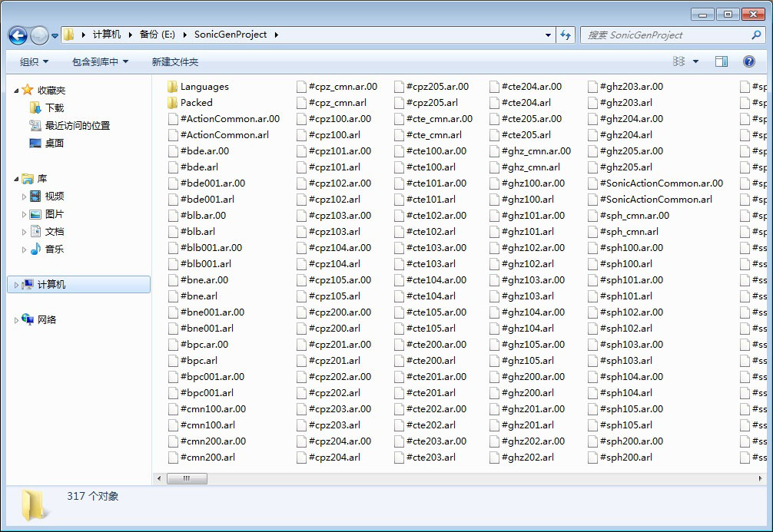Click the 搜索 SonicGenProject search field

click(665, 35)
